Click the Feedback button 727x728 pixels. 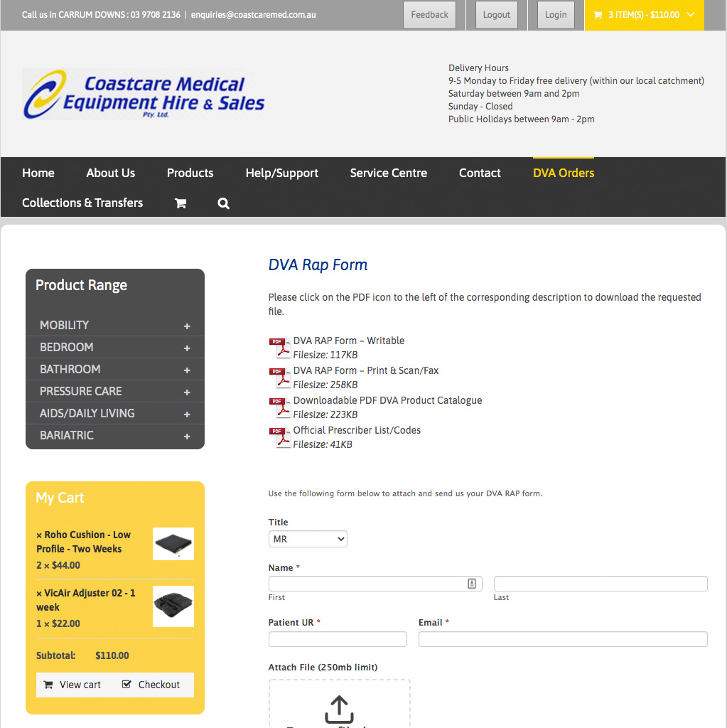pyautogui.click(x=429, y=15)
